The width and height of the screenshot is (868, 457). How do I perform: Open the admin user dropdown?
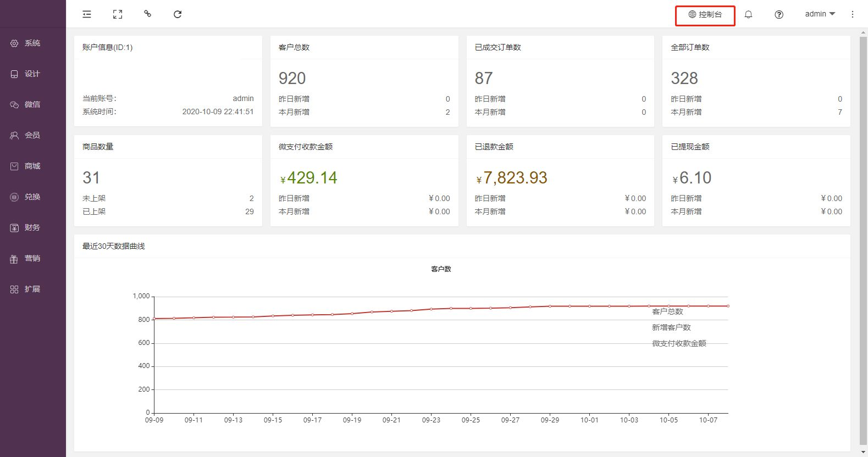[820, 14]
